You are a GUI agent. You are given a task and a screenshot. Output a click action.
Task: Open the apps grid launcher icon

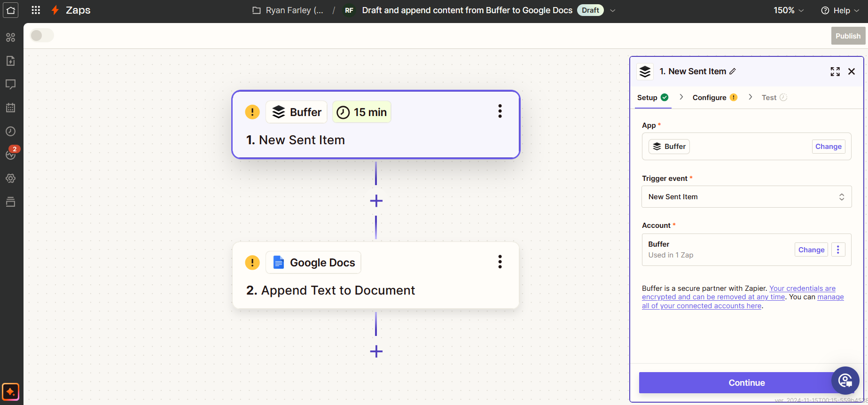[x=36, y=10]
